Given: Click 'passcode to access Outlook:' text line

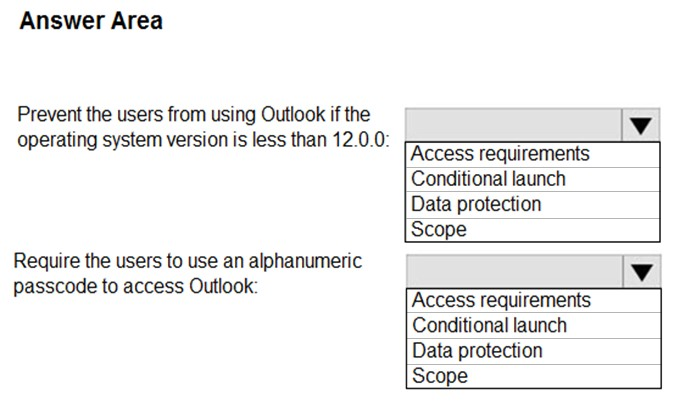Looking at the screenshot, I should click(136, 286).
